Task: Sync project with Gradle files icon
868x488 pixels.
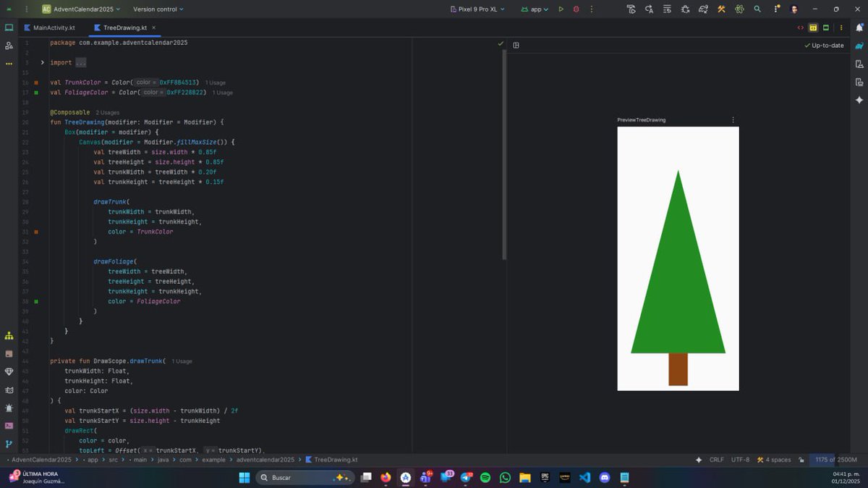Action: click(x=703, y=9)
